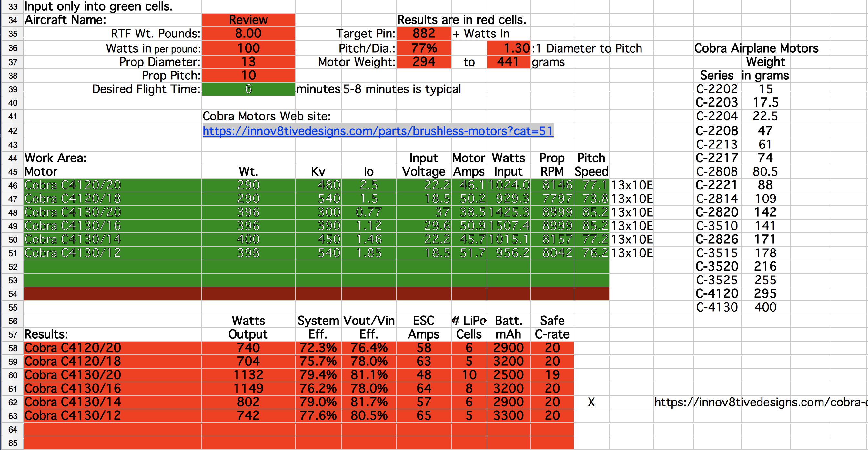Select the Prop Pitch value 10

click(248, 75)
